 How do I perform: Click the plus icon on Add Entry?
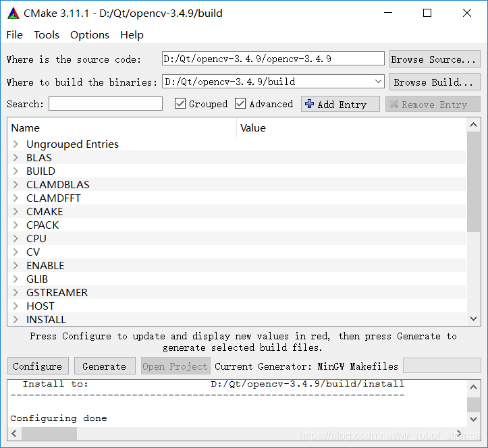[x=309, y=104]
